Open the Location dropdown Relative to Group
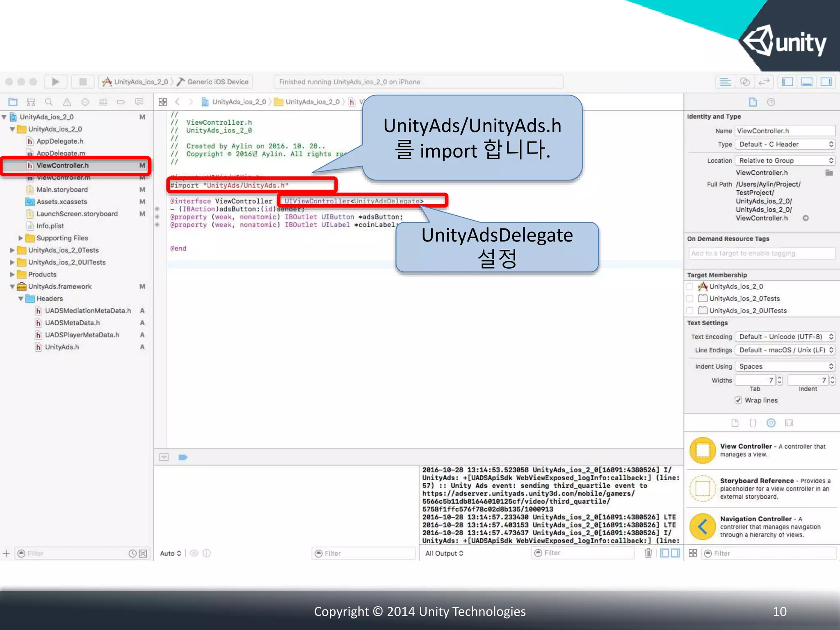Image resolution: width=840 pixels, height=630 pixels. pyautogui.click(x=785, y=161)
